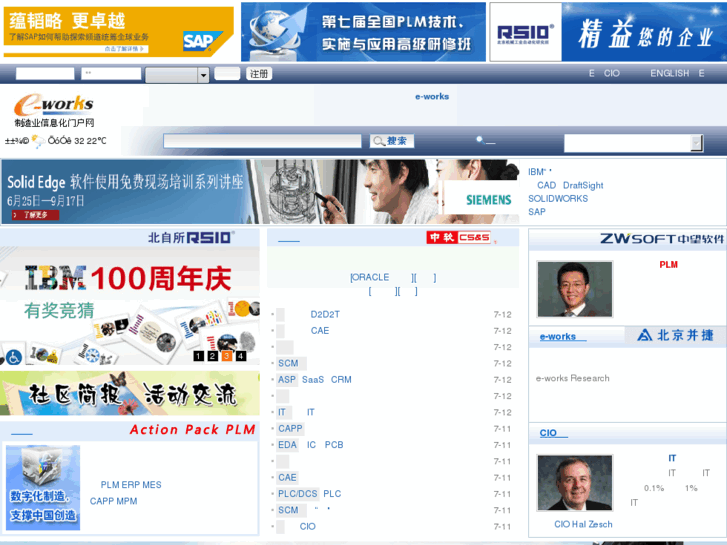The height and width of the screenshot is (545, 727).
Task: Open the CIO Hal Zesch portrait photo
Action: pos(574,483)
